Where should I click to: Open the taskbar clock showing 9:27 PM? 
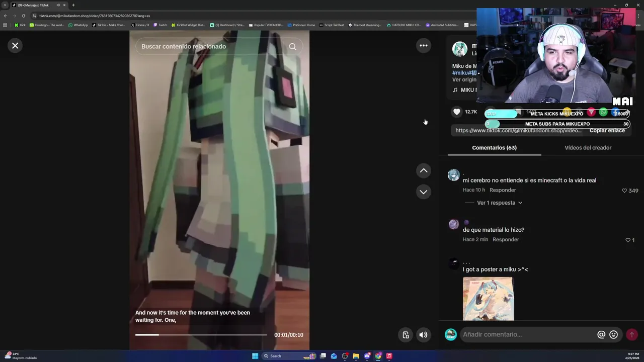[633, 356]
